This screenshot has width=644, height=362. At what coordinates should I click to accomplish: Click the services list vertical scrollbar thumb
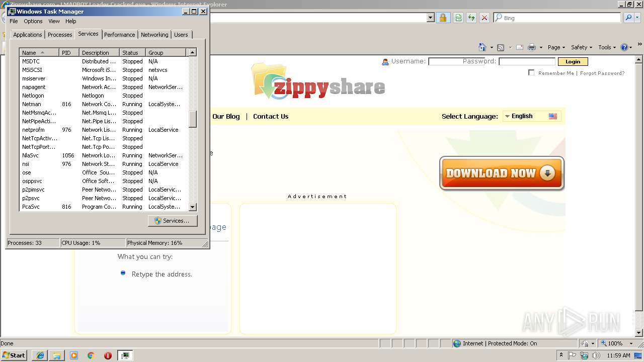192,119
